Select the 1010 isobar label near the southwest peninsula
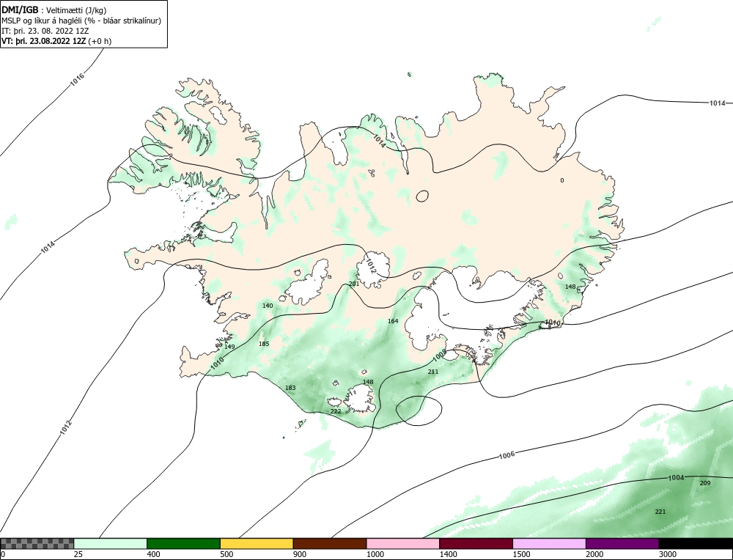Screen dimensions: 733x560 [x=218, y=364]
